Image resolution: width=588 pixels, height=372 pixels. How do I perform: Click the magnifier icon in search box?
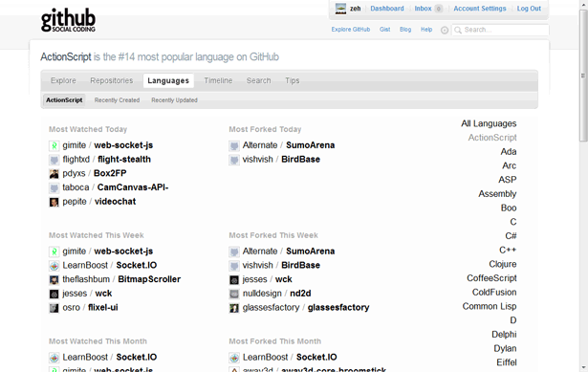[x=458, y=30]
